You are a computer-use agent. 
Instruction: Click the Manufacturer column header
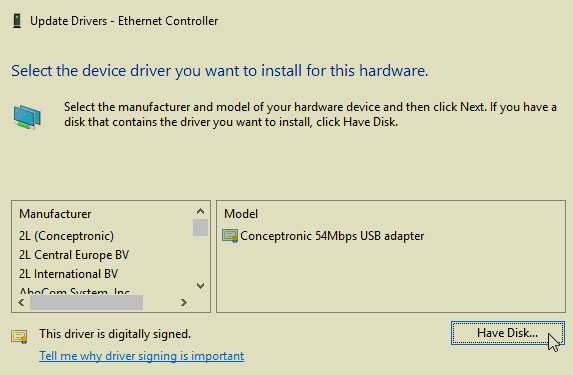pos(55,214)
